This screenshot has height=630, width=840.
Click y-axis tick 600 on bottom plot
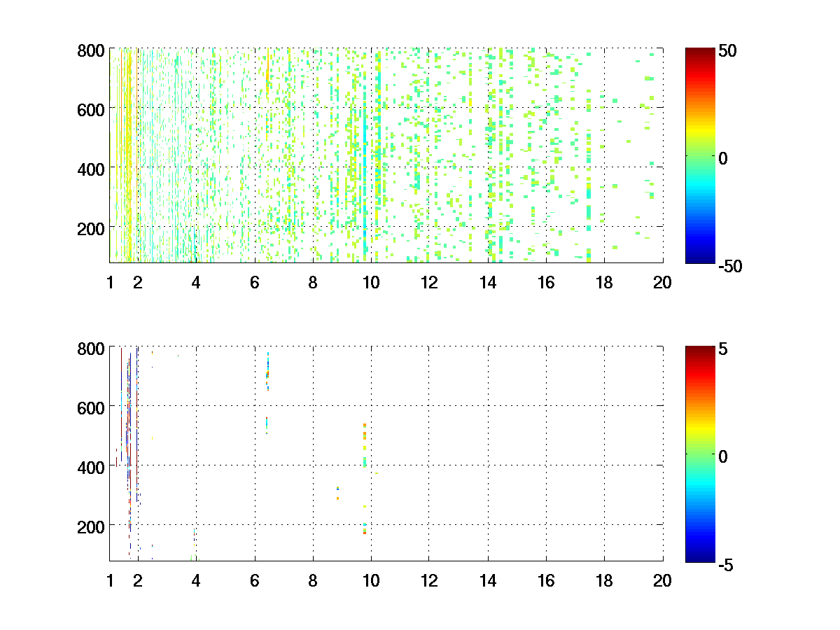point(91,407)
